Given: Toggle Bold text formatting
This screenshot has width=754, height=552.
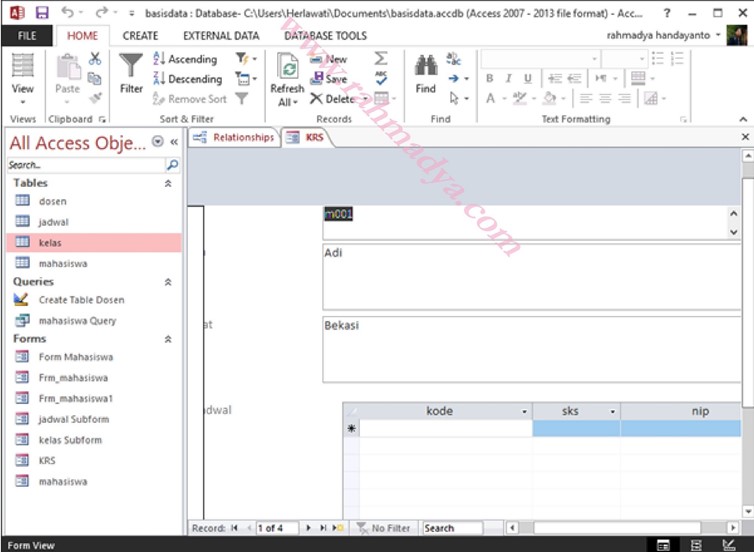Looking at the screenshot, I should [489, 78].
